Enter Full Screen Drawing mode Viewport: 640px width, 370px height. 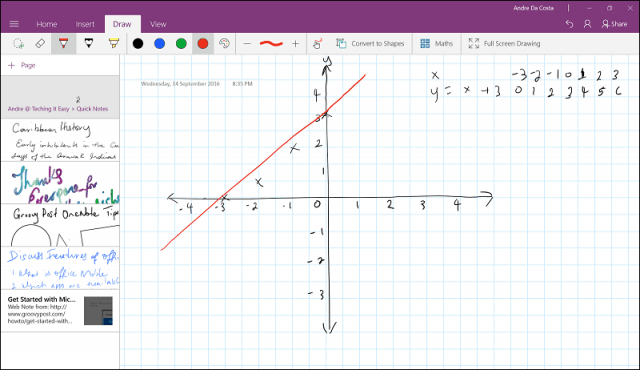point(504,44)
